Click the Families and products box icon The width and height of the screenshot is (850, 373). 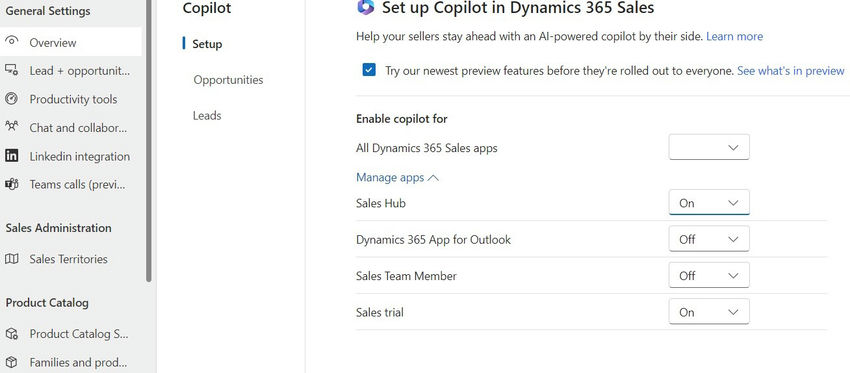11,362
